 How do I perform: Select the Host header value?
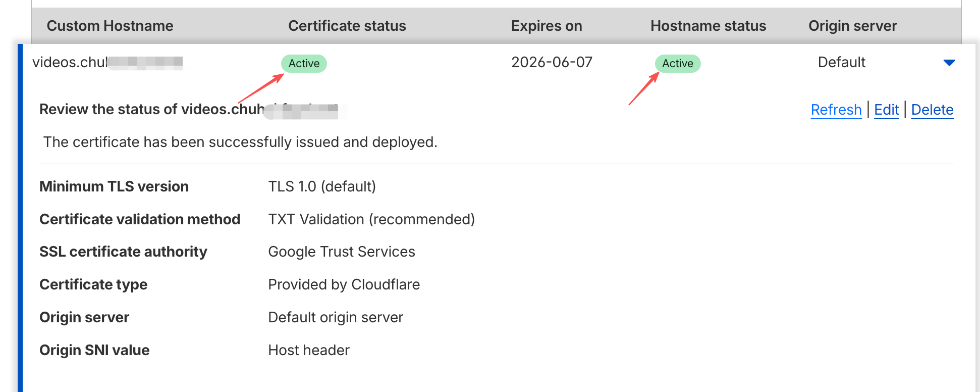coord(309,350)
